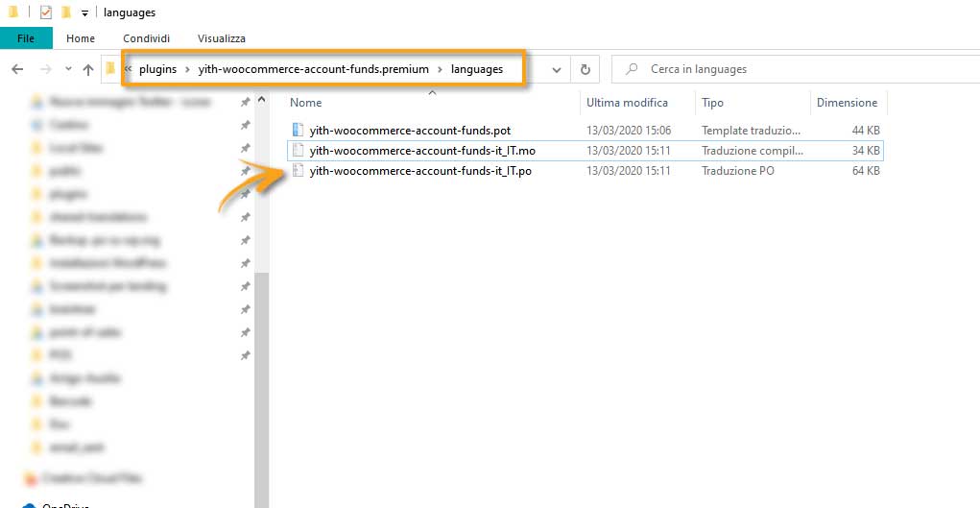
Task: Open OneDrive in the navigation pane
Action: pyautogui.click(x=65, y=505)
